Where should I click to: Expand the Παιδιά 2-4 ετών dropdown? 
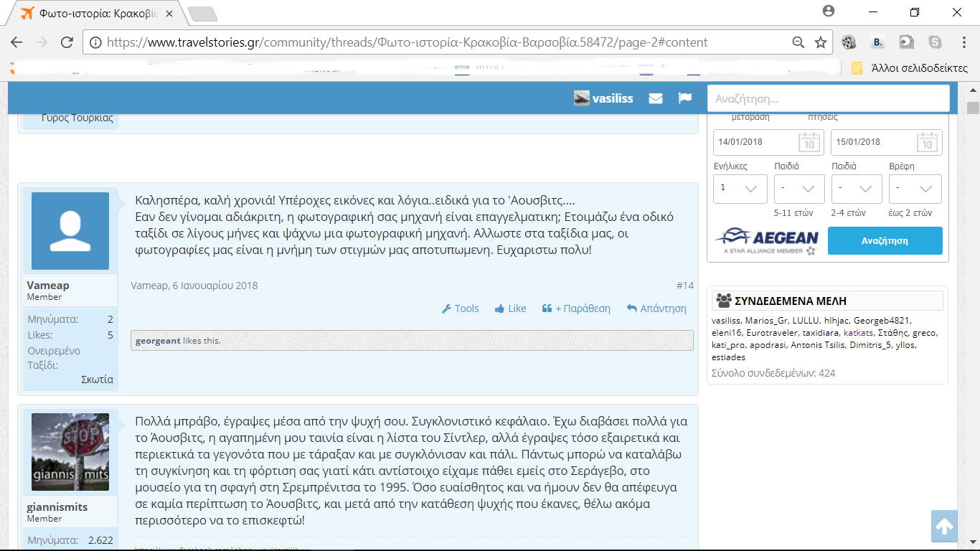857,189
